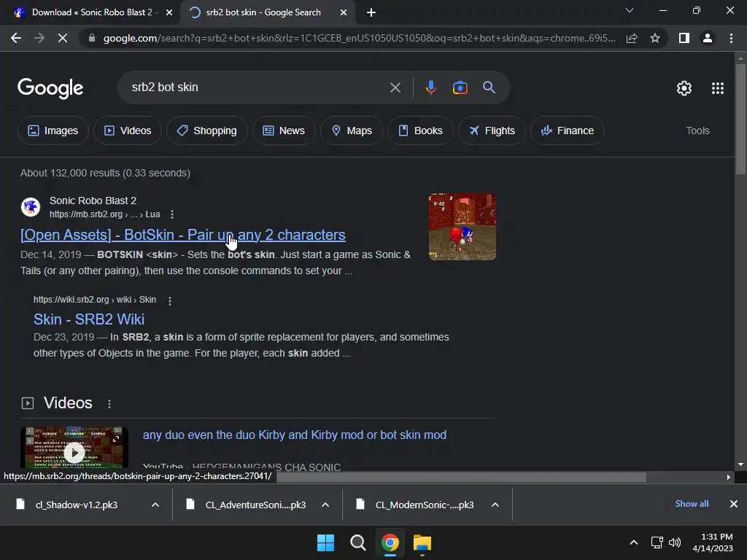Viewport: 747px width, 560px height.
Task: Submit search with the magnifier icon
Action: pos(489,87)
